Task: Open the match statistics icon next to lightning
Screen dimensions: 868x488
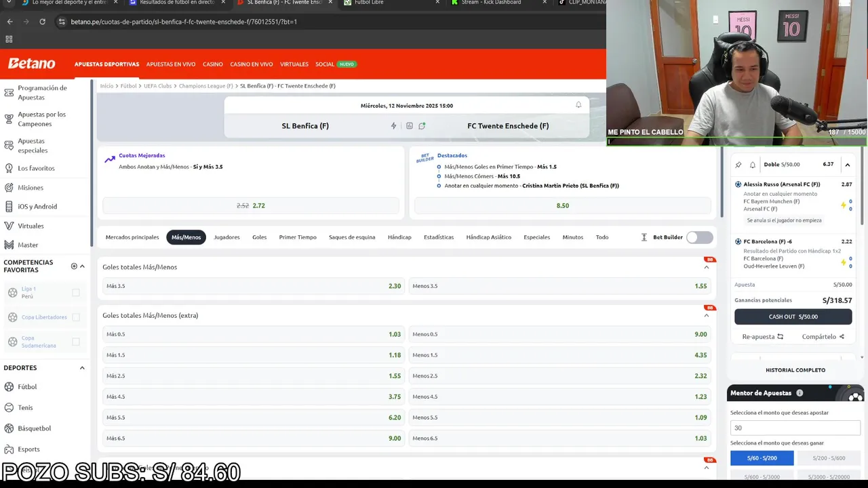Action: pos(409,126)
